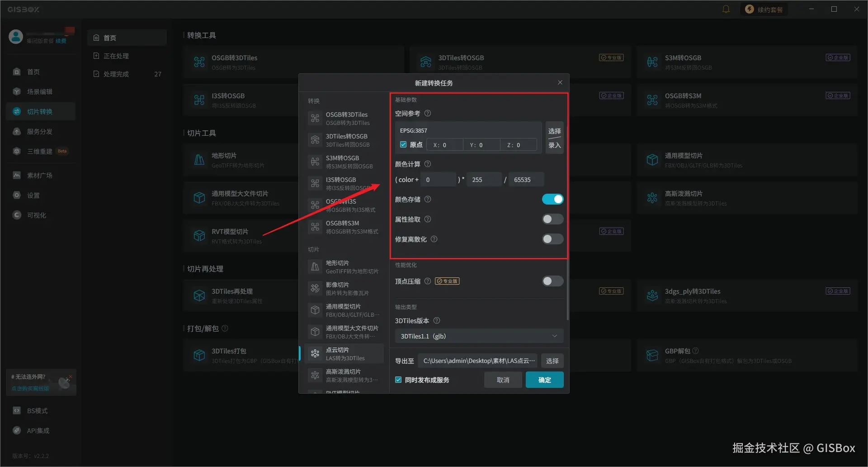Select 点云切片 icon in dialog list

point(315,353)
